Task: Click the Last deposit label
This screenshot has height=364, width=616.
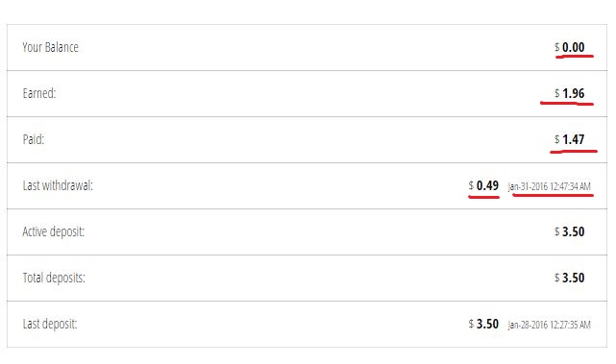Action: click(50, 324)
